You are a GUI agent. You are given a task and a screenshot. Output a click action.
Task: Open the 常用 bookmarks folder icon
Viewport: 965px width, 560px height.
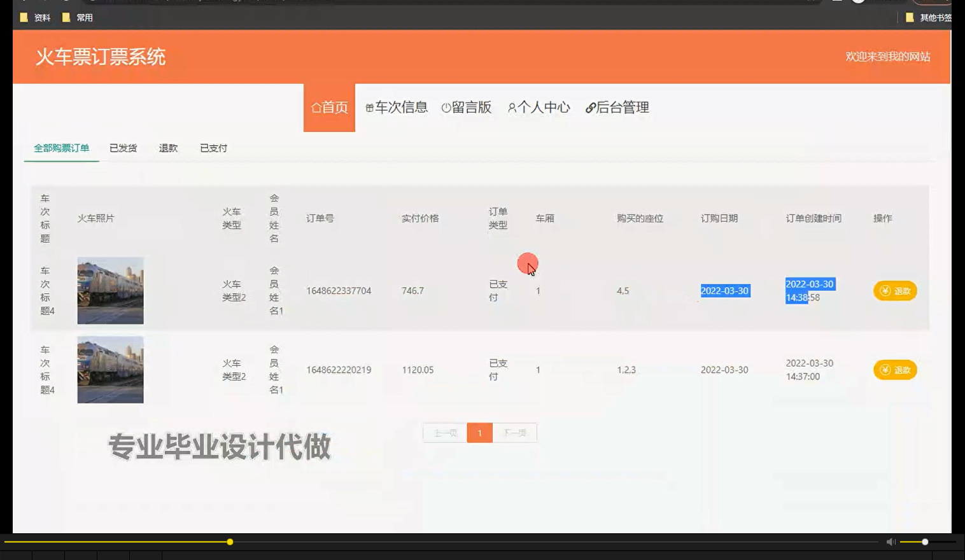(66, 17)
